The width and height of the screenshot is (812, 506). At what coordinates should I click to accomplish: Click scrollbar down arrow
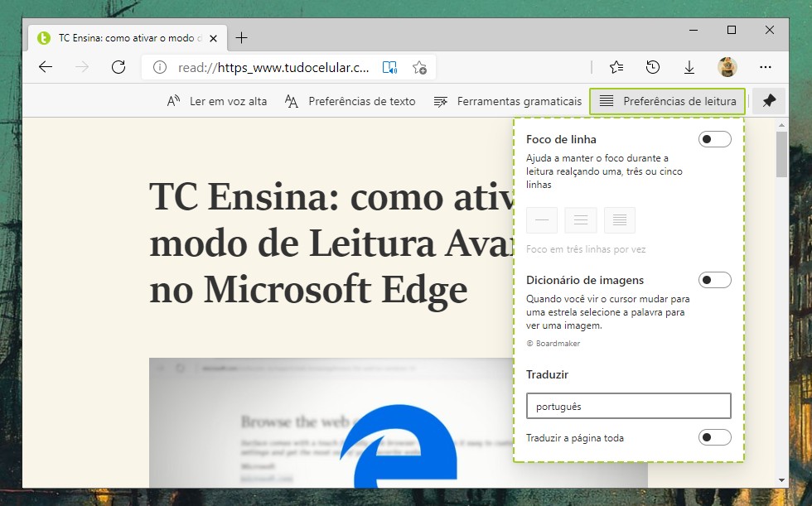point(781,480)
